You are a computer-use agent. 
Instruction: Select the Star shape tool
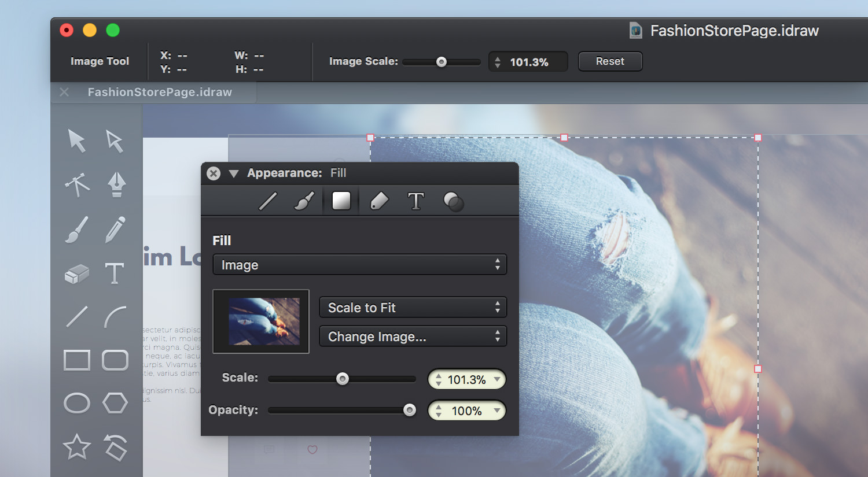coord(77,447)
